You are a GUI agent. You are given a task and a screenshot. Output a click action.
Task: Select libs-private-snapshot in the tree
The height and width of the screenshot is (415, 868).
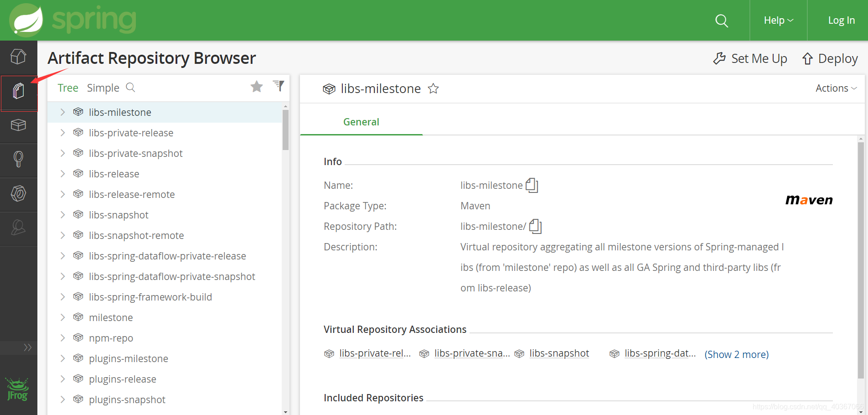coord(135,153)
